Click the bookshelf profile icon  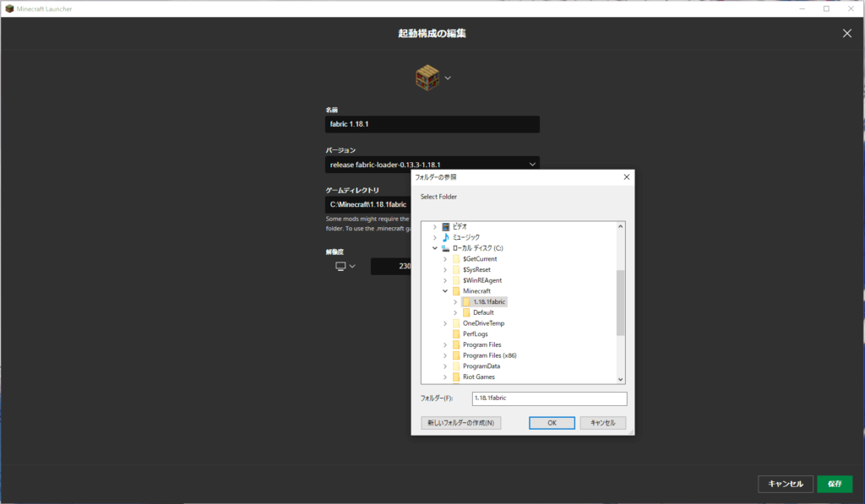[x=427, y=78]
